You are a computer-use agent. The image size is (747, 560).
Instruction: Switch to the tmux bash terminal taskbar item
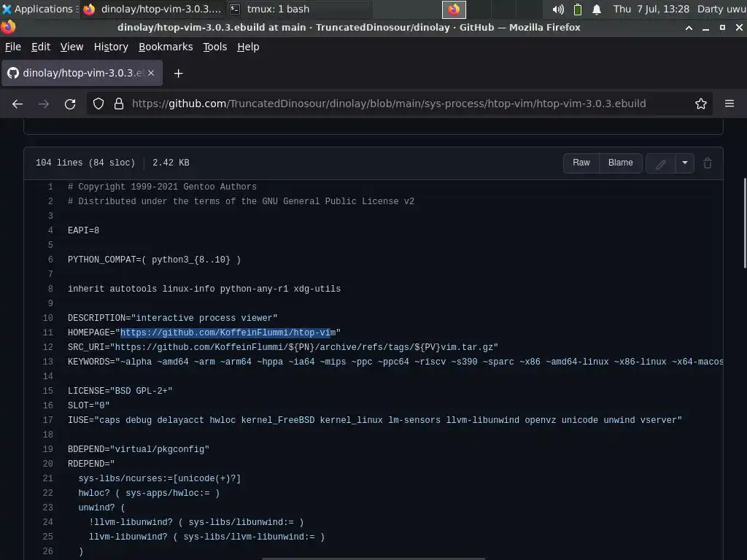click(298, 9)
